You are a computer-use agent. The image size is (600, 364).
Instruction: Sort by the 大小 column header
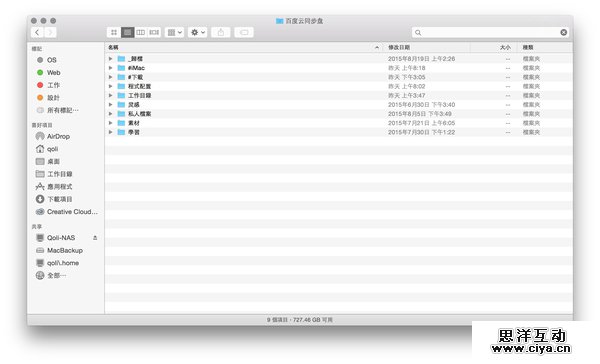coord(505,47)
